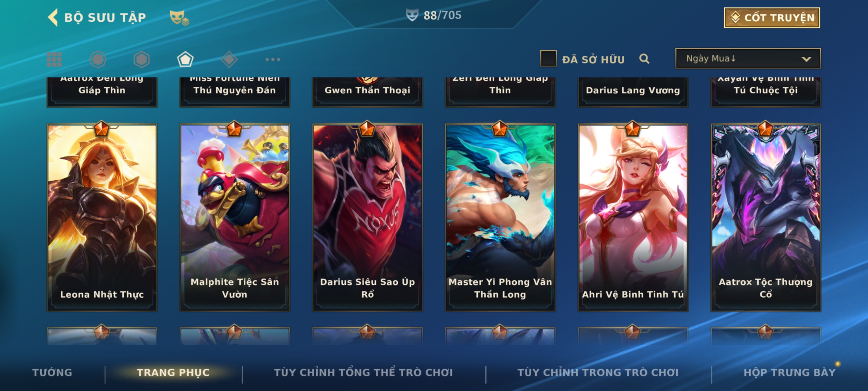Go back using the Bộ Sưu Tập arrow
Viewport: 868px width, 391px height.
coord(53,17)
